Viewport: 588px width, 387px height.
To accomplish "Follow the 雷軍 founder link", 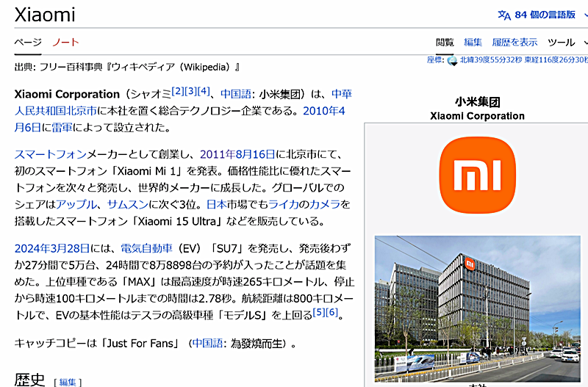I will (62, 127).
